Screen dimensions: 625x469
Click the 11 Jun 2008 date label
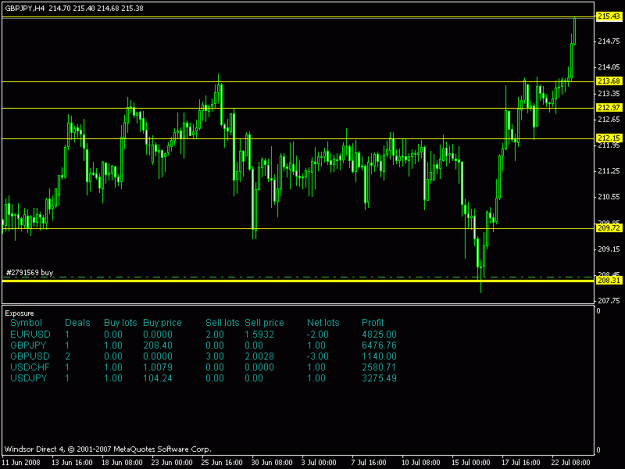21,463
